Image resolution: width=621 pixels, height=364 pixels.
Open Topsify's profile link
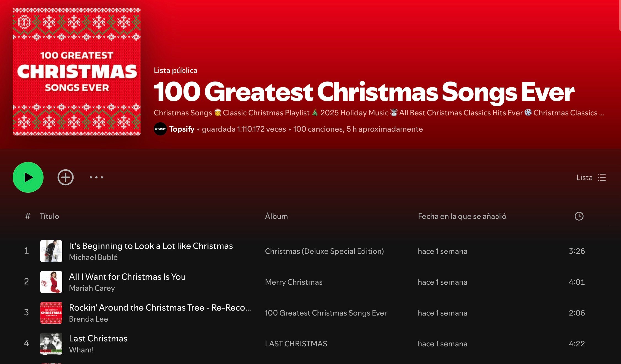[182, 129]
